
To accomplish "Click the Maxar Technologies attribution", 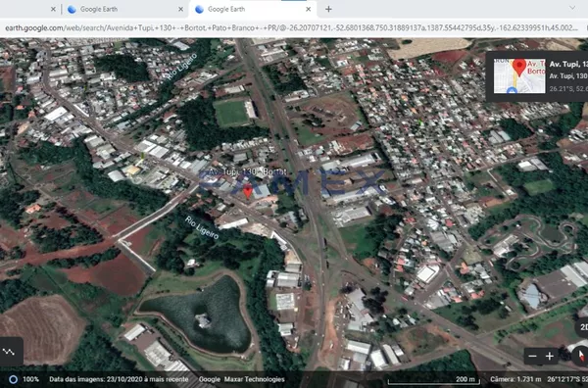I will pos(254,379).
